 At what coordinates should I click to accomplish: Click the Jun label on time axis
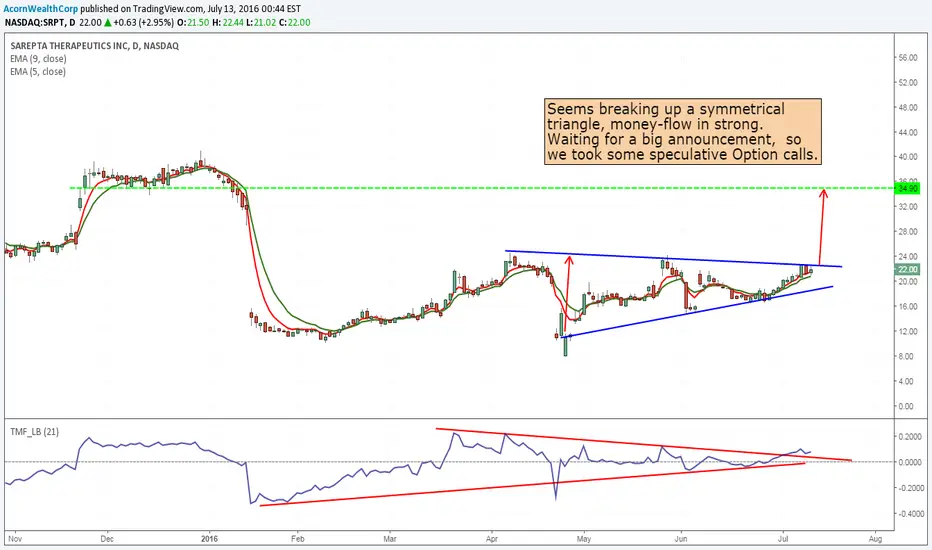681,539
